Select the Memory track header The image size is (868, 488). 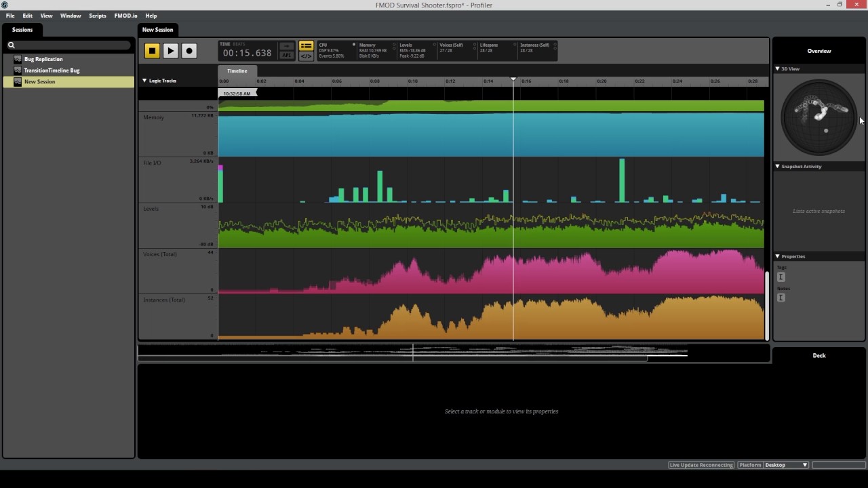click(178, 134)
